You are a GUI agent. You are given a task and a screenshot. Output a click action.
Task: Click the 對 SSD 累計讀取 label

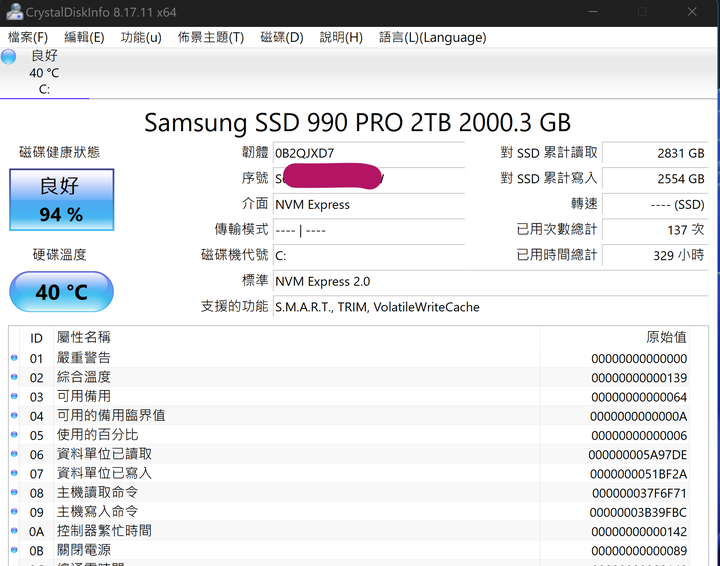pos(549,153)
